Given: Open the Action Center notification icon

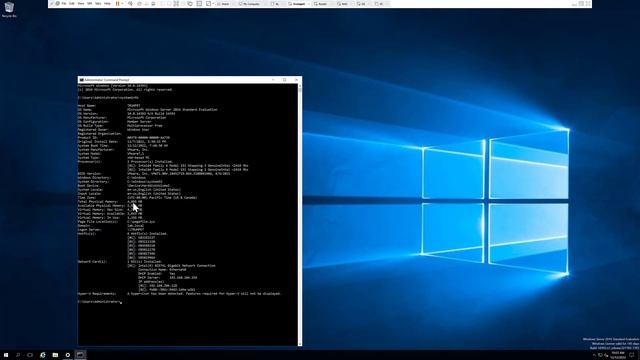Looking at the screenshot, I should [631, 355].
